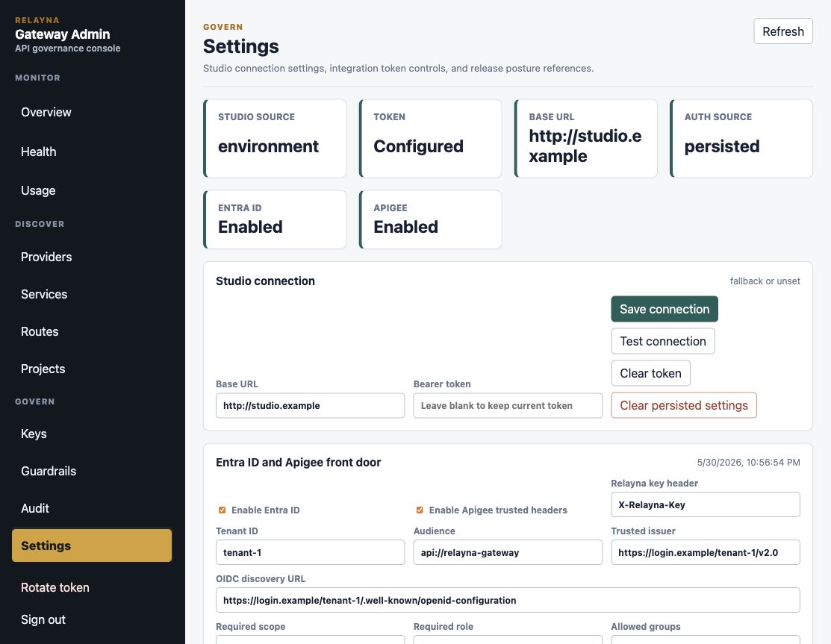Toggle the Enable Entra ID checkbox
The height and width of the screenshot is (644, 831).
(x=222, y=510)
